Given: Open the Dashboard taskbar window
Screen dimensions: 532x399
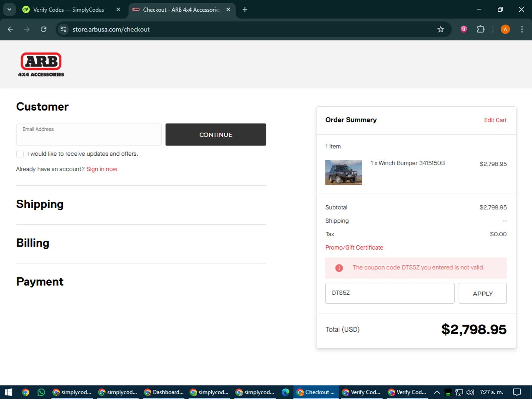Looking at the screenshot, I should (x=164, y=392).
